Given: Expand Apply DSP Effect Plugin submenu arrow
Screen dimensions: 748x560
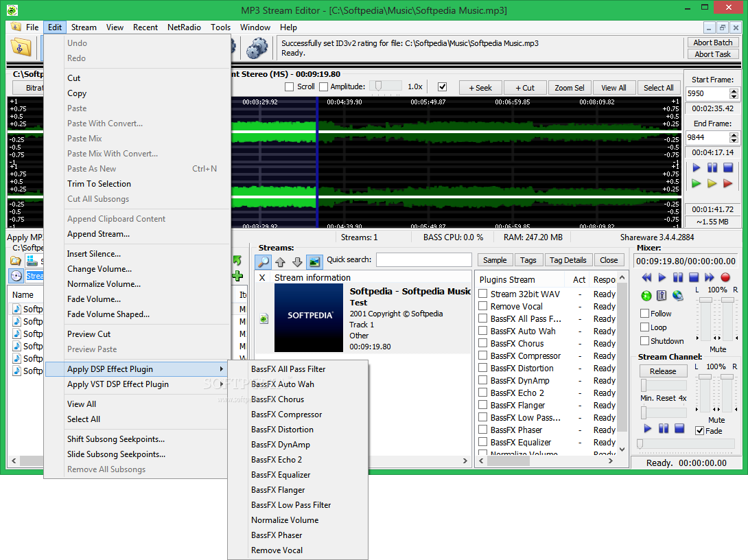Looking at the screenshot, I should pyautogui.click(x=222, y=369).
